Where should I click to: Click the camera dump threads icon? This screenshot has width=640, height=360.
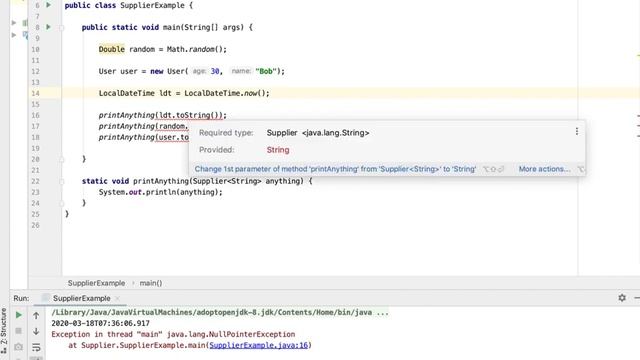click(x=18, y=347)
